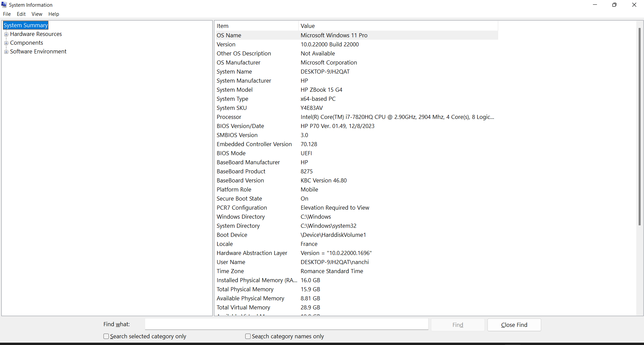This screenshot has height=345, width=644.
Task: Close the System Information window
Action: pyautogui.click(x=634, y=5)
